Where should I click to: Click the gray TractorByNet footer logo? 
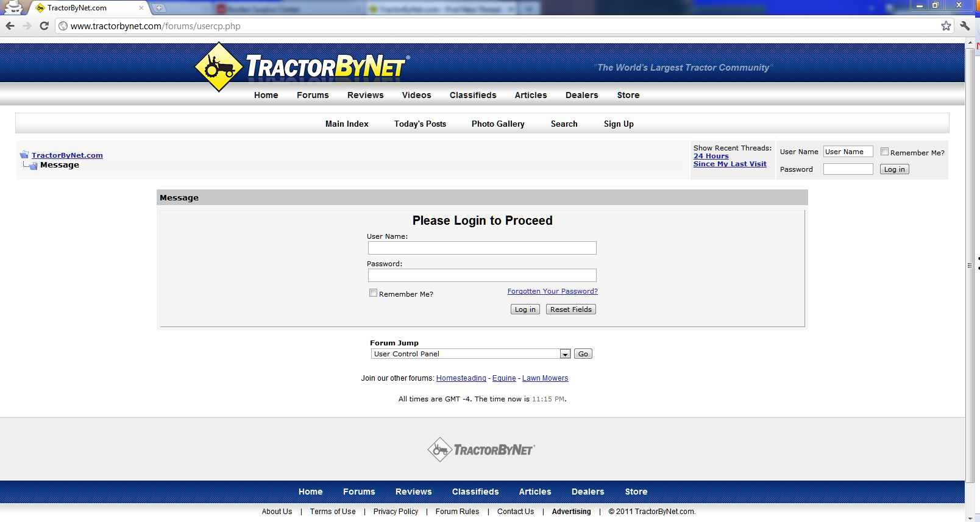(x=481, y=450)
